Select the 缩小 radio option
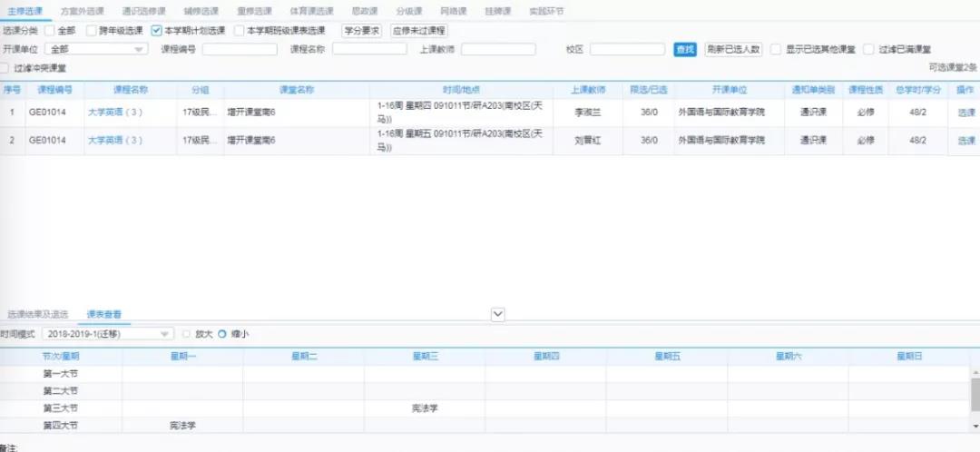 222,334
